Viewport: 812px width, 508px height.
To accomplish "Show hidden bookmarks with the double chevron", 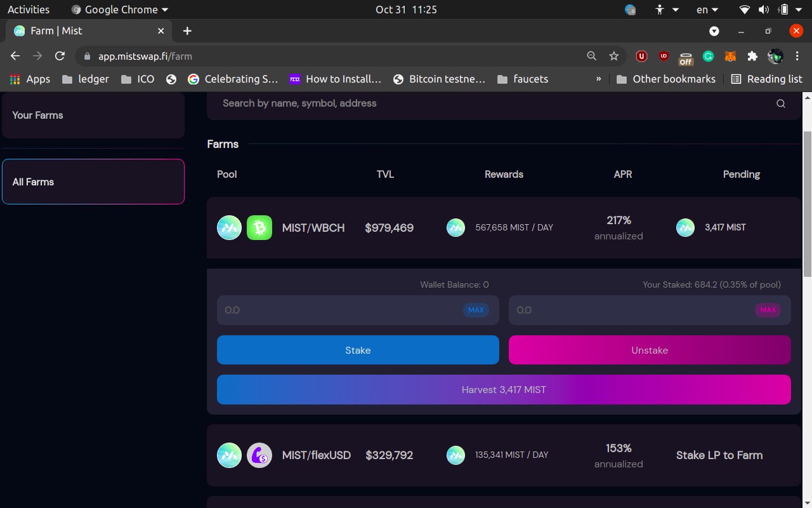I will tap(598, 79).
